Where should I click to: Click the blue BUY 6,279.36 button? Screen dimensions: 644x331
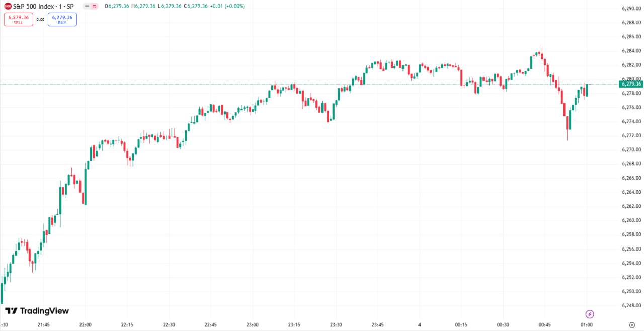point(62,19)
